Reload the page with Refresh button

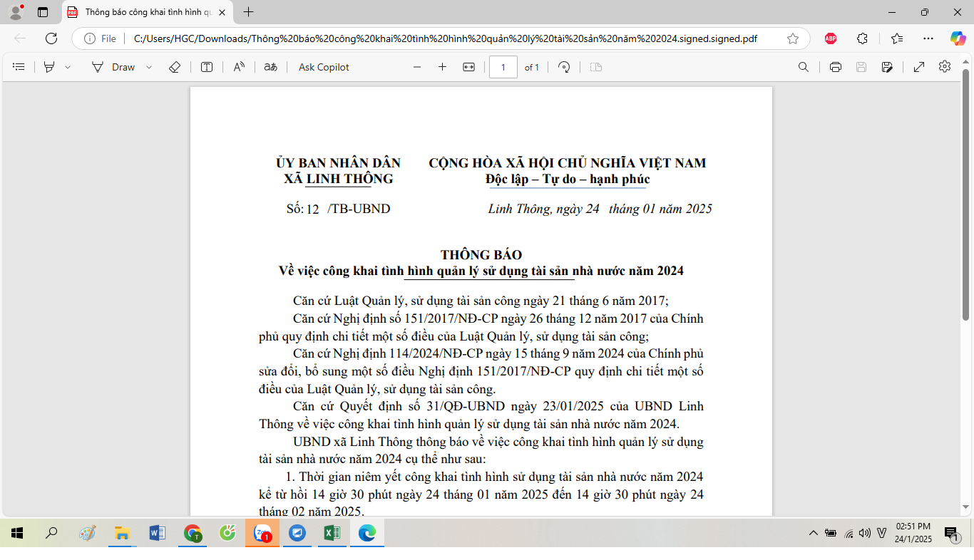51,38
